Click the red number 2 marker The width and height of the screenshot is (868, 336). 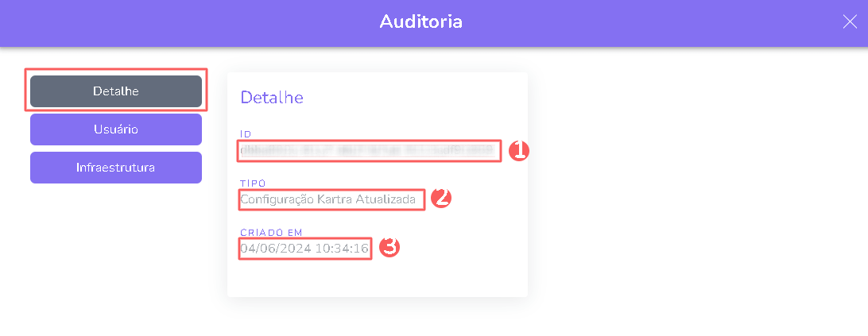(x=440, y=199)
